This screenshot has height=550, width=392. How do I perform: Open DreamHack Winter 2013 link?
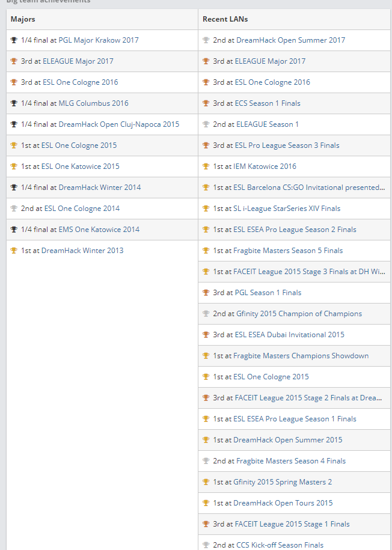pyautogui.click(x=82, y=251)
